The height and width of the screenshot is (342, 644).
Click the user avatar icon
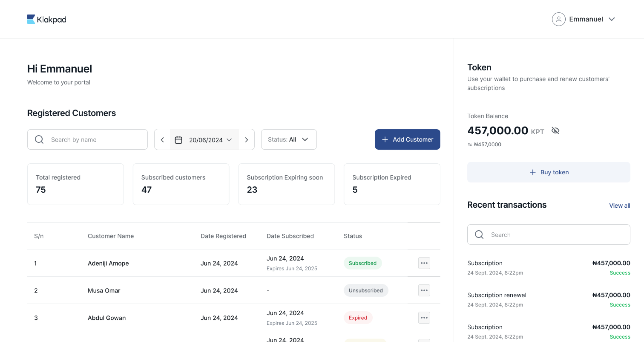point(559,19)
